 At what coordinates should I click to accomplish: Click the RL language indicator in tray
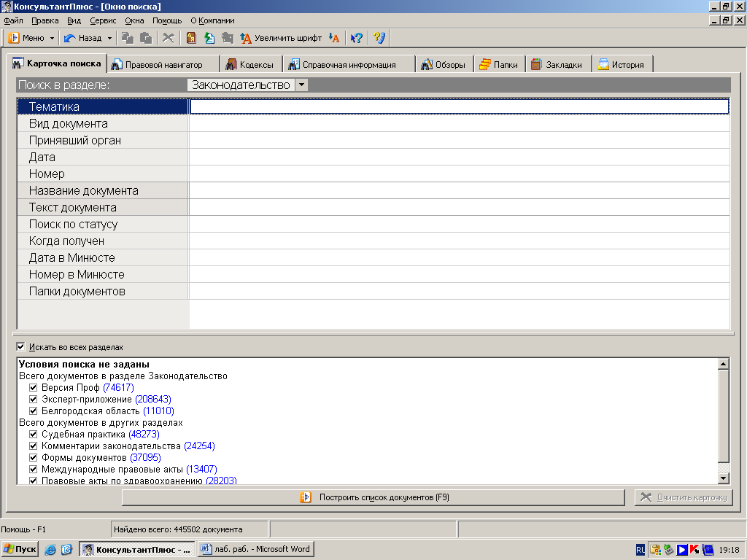pos(640,550)
